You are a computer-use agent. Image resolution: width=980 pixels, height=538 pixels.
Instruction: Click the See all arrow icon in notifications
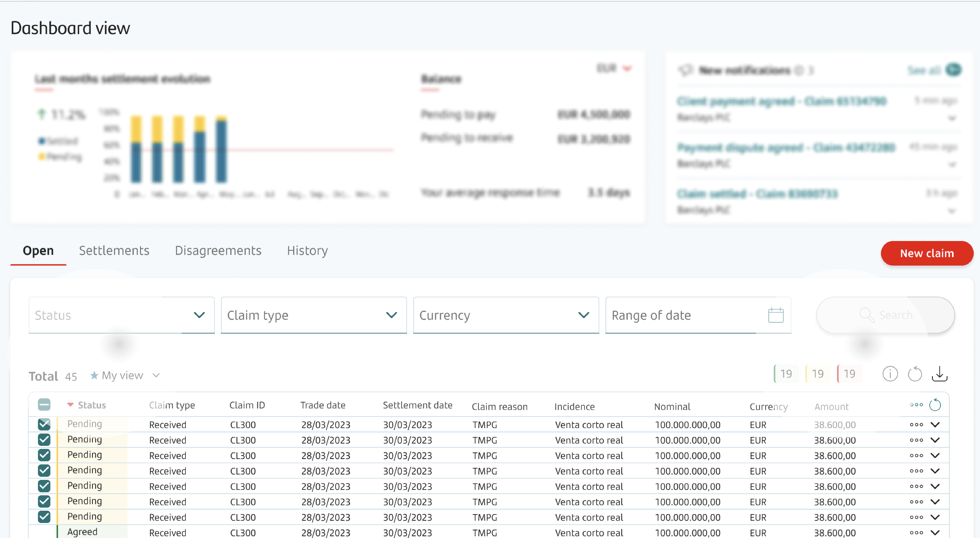pyautogui.click(x=953, y=70)
